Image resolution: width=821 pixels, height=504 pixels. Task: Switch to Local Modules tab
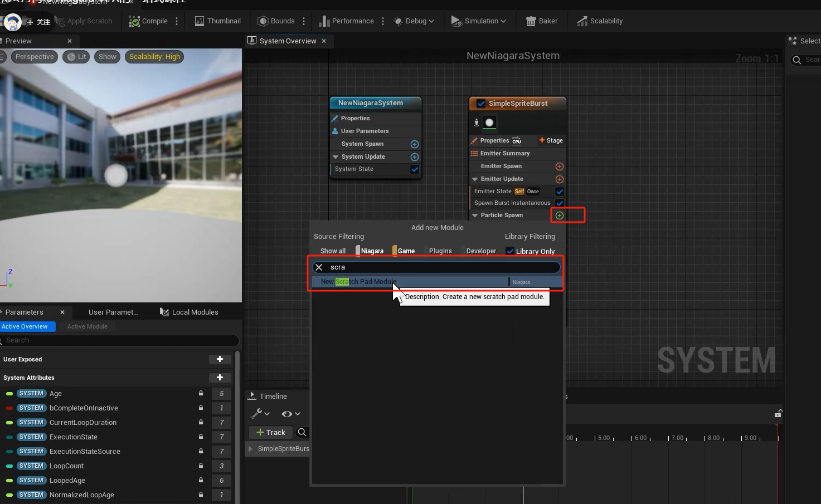click(189, 312)
